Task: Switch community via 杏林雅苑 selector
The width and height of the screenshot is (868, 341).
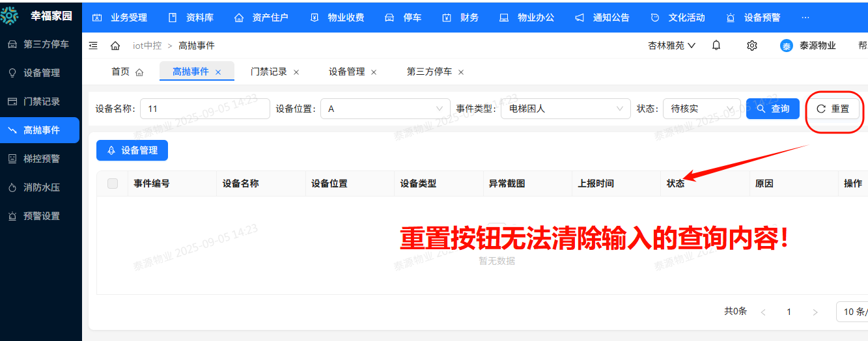Action: click(671, 46)
